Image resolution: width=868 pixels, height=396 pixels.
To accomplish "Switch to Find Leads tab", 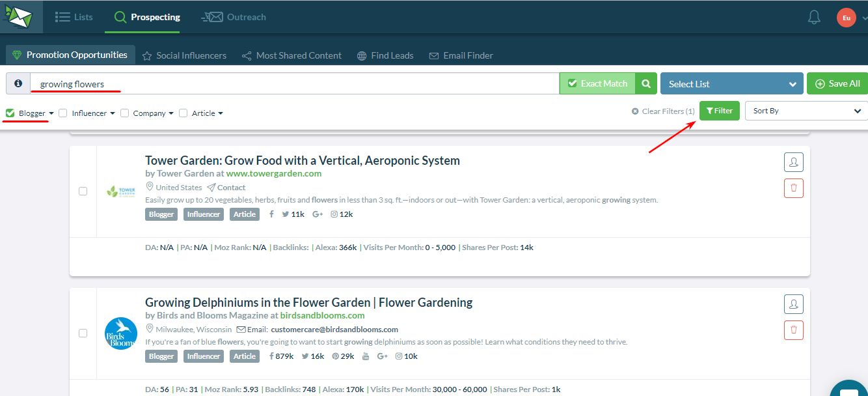I will (x=385, y=55).
